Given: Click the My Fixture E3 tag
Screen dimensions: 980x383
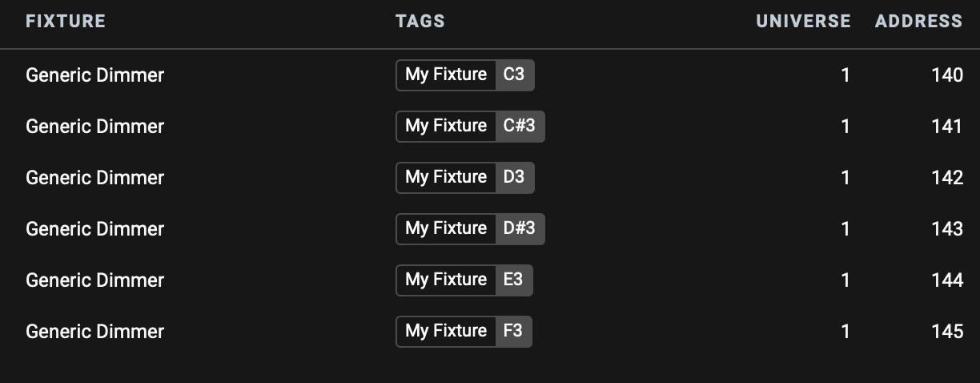Looking at the screenshot, I should pos(464,280).
